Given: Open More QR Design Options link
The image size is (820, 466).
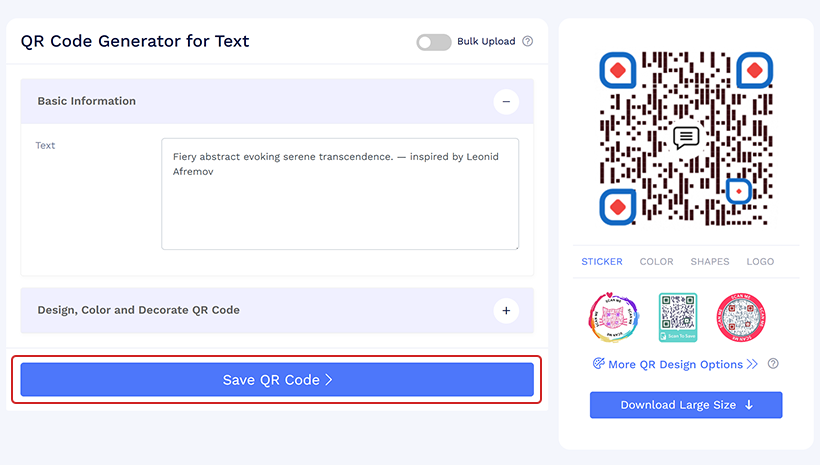Looking at the screenshot, I should [675, 364].
